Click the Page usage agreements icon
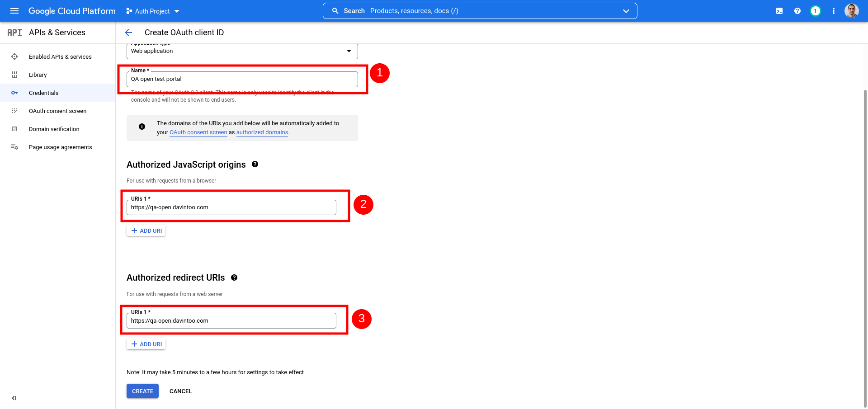The width and height of the screenshot is (868, 409). pos(14,147)
